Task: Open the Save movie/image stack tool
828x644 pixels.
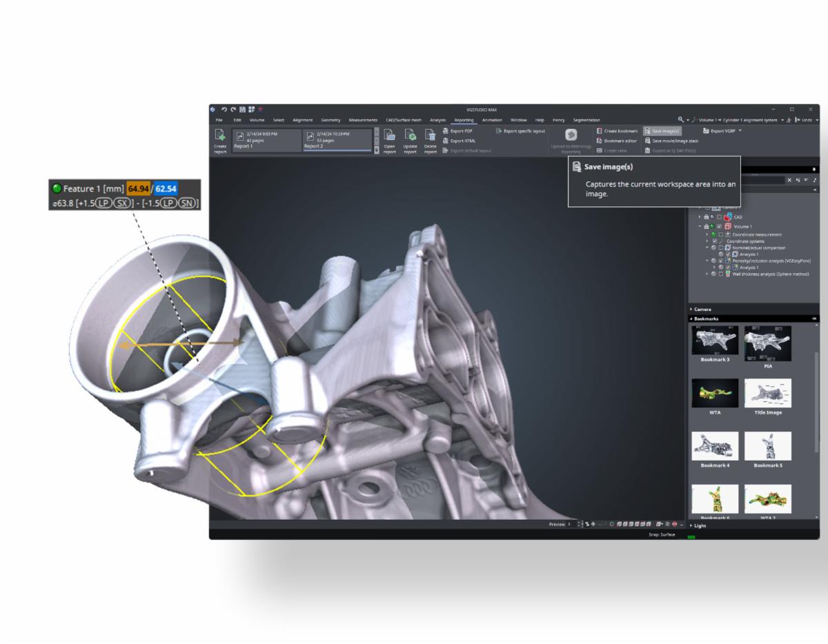Action: pyautogui.click(x=647, y=141)
